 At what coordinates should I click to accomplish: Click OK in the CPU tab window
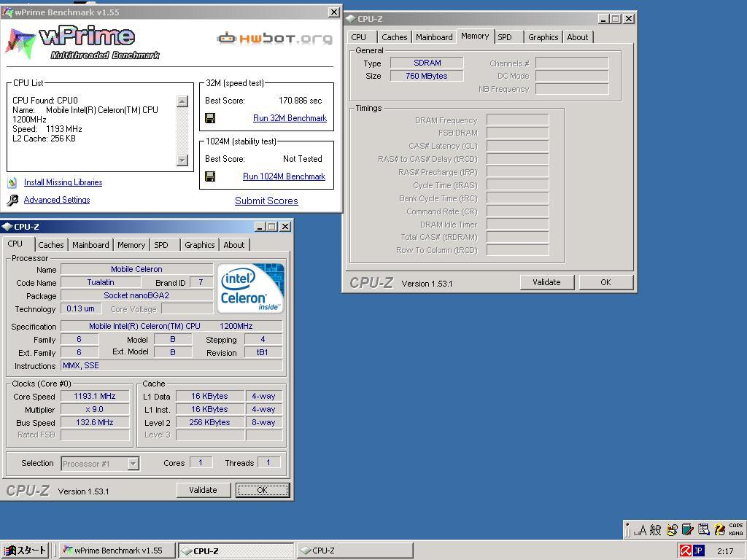click(x=263, y=490)
